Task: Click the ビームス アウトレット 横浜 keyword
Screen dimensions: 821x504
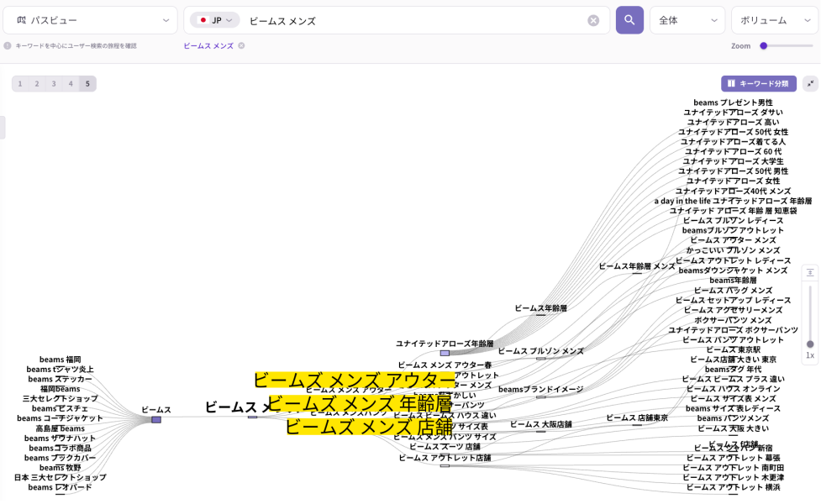Action: 733,487
